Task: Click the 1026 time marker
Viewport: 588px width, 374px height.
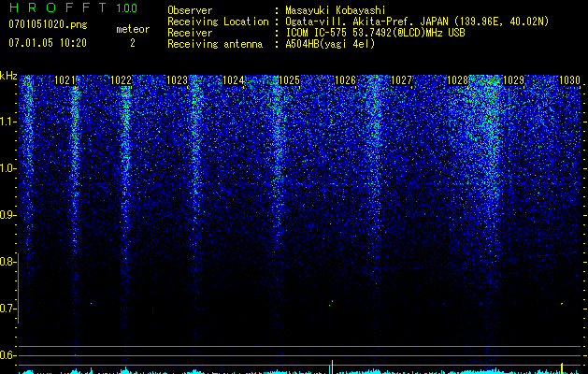Action: click(345, 80)
